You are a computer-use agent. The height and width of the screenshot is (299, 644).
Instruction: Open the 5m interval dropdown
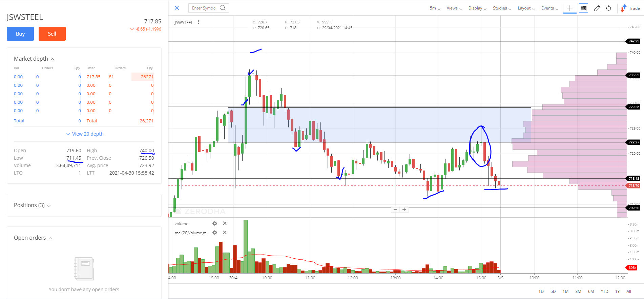435,8
